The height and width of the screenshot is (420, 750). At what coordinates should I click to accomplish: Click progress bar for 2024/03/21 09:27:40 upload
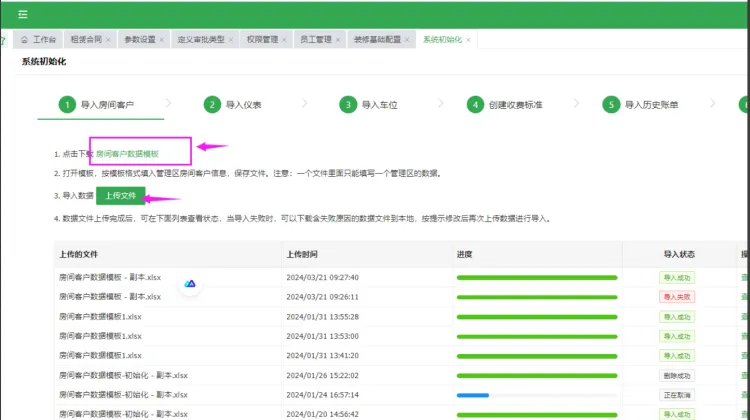[537, 277]
